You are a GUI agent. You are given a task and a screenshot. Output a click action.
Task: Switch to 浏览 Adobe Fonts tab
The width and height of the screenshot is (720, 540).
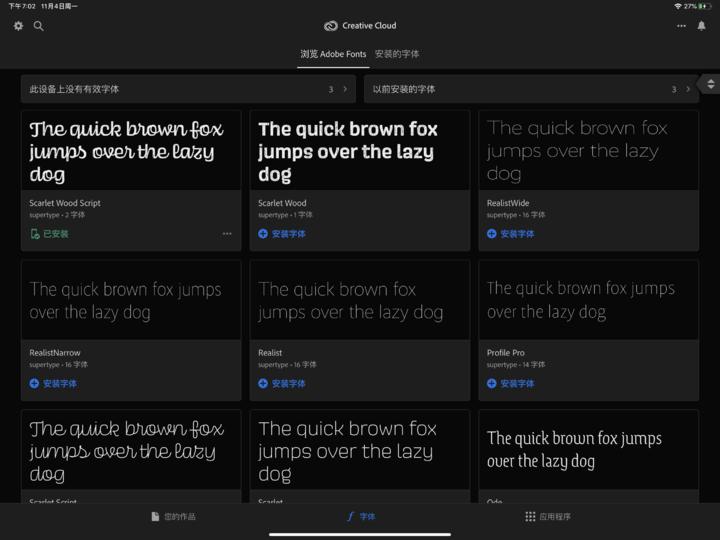[x=333, y=54]
